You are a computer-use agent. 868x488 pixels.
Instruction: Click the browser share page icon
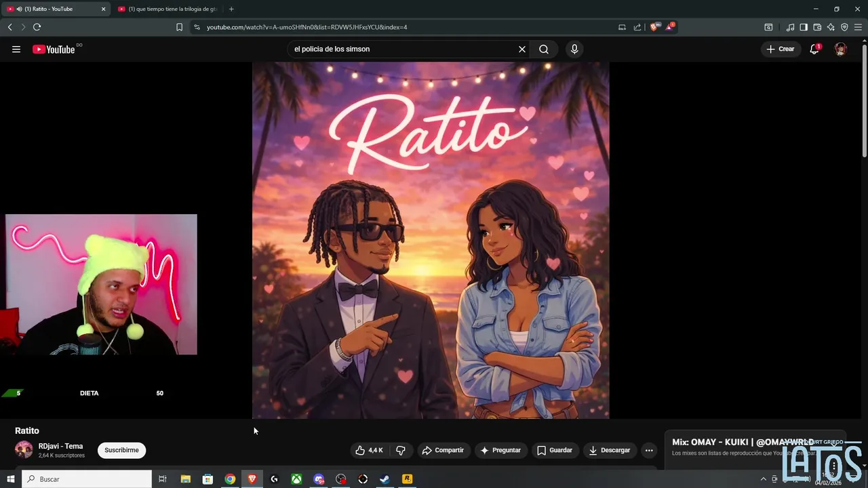(637, 27)
